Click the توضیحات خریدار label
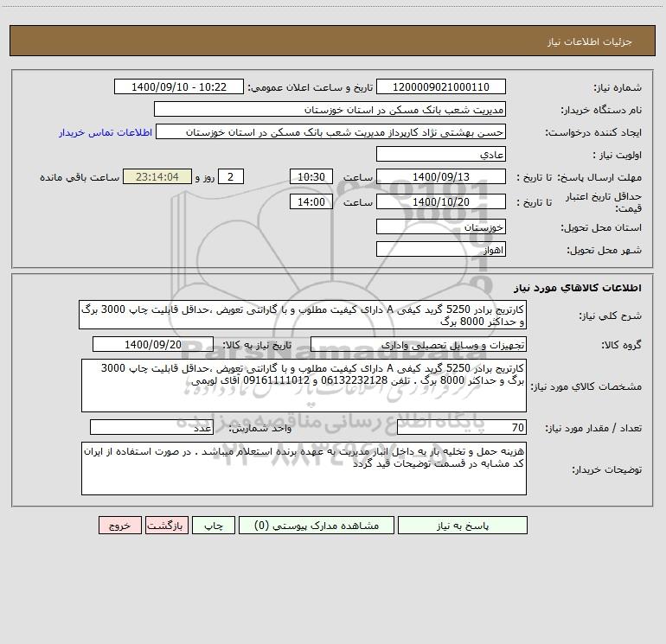This screenshot has width=666, height=644. click(x=607, y=469)
